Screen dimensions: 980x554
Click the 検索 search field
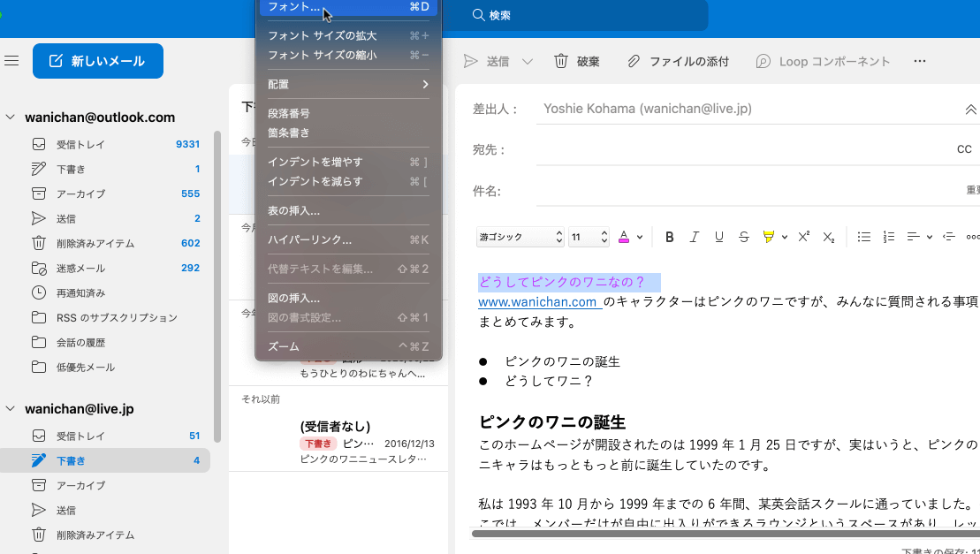(x=575, y=15)
